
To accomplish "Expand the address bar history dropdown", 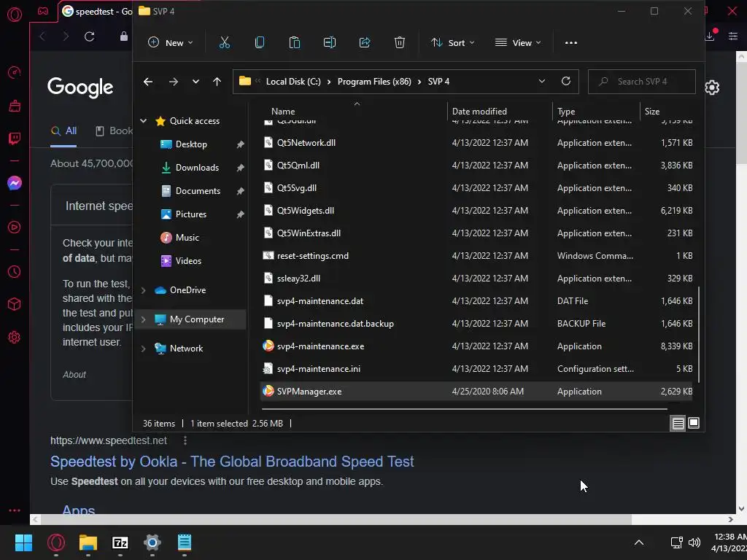I will 542,82.
